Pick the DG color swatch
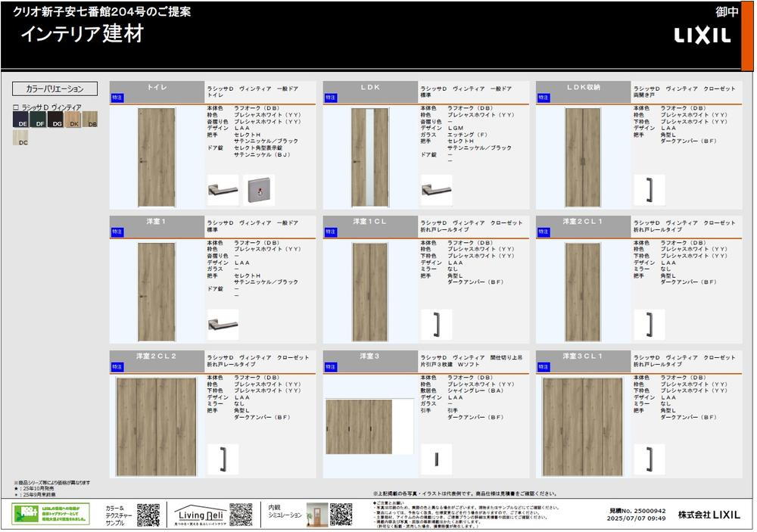Screen dimensions: 757x532 (x=55, y=120)
